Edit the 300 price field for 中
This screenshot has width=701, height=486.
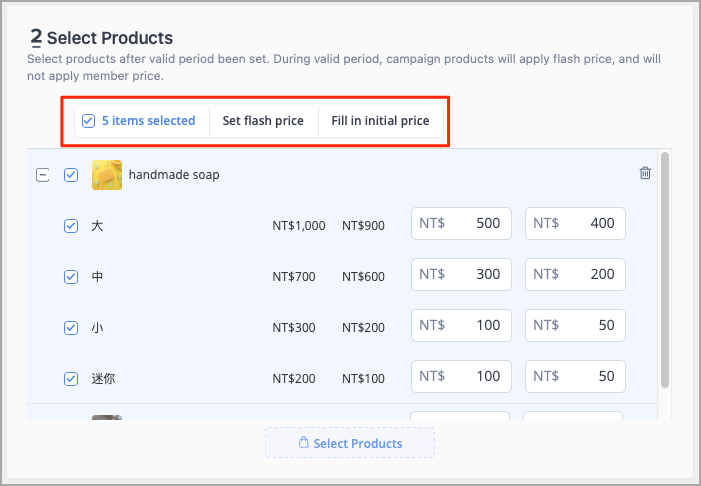[x=461, y=274]
